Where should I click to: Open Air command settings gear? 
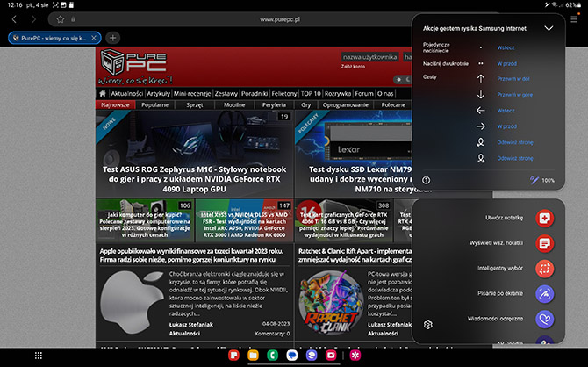(428, 325)
